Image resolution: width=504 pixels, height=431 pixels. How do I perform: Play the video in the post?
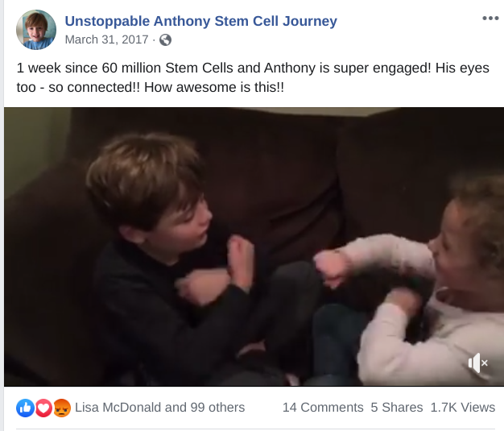(x=251, y=247)
